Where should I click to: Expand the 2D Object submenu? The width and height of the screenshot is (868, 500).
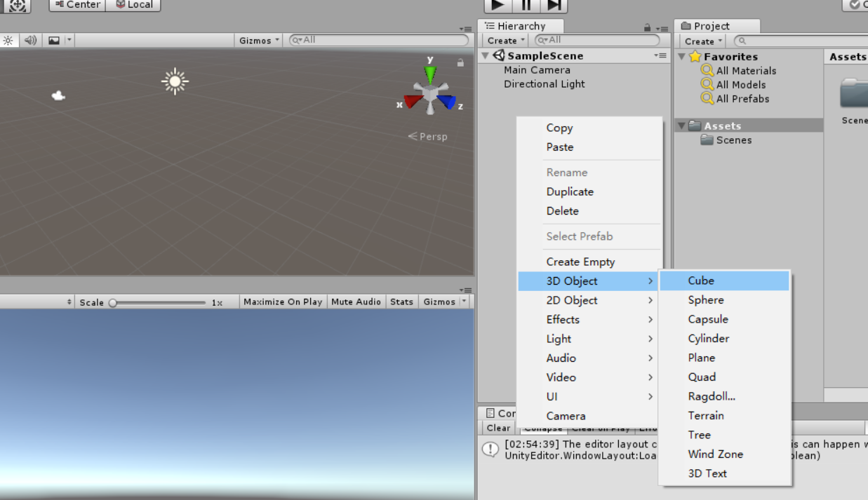coord(589,300)
